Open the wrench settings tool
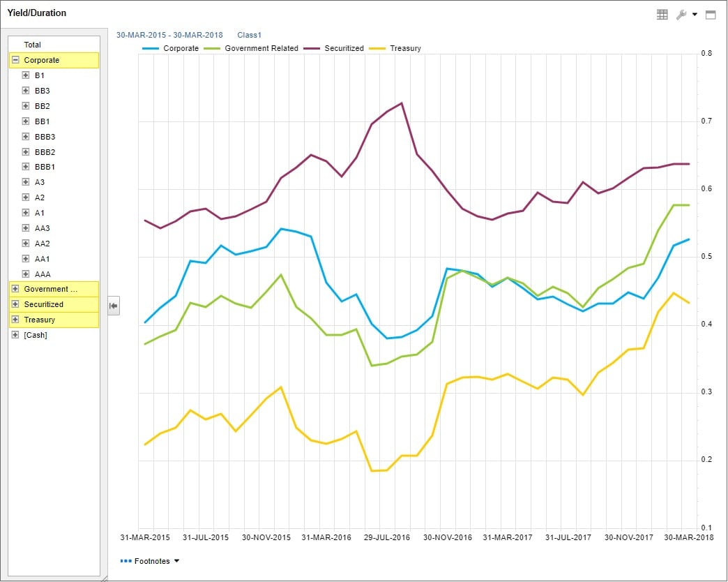The width and height of the screenshot is (728, 582). click(x=681, y=15)
